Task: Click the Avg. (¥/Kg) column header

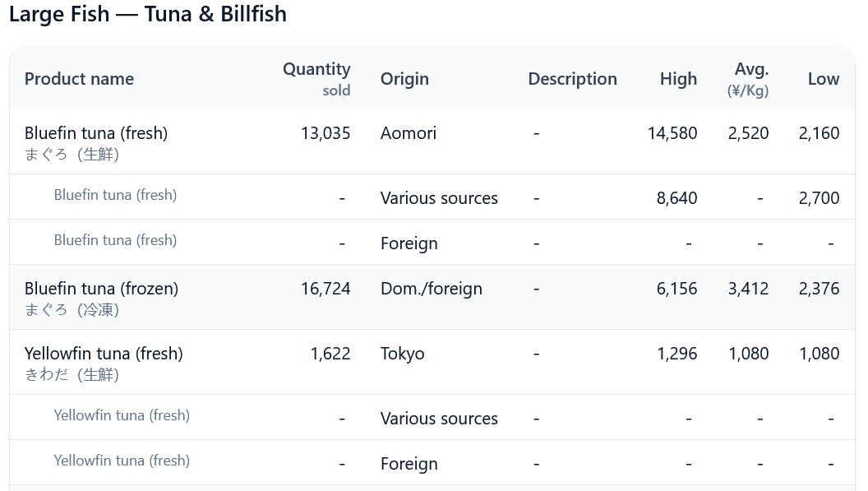Action: tap(748, 79)
